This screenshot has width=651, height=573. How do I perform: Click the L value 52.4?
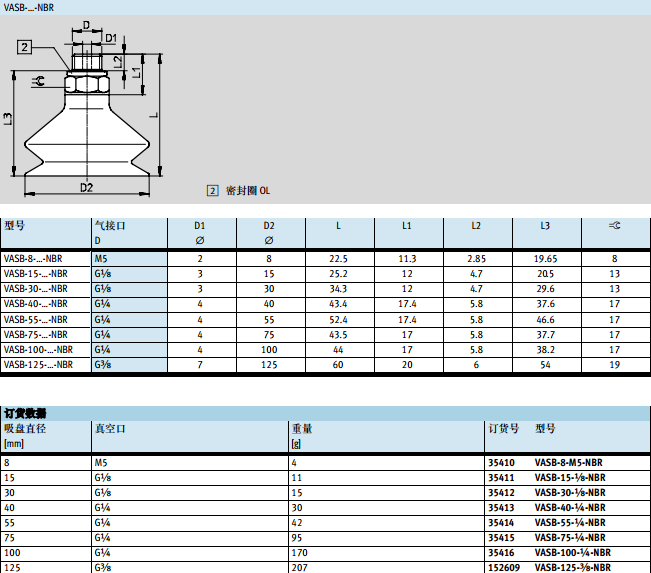[338, 319]
